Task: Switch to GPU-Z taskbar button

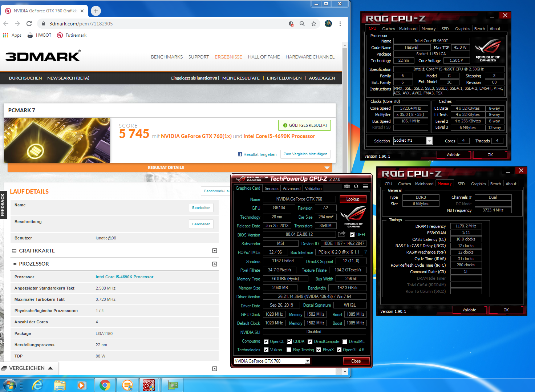Action: click(173, 385)
